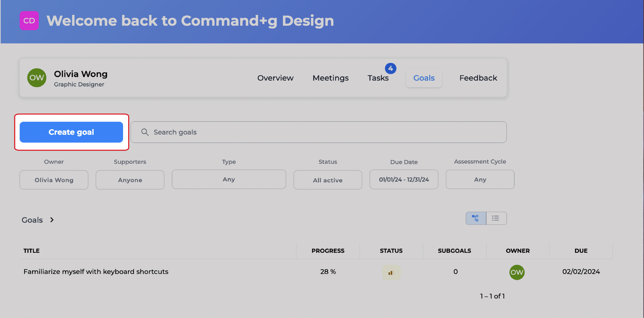Switch to hierarchy tree view

476,218
